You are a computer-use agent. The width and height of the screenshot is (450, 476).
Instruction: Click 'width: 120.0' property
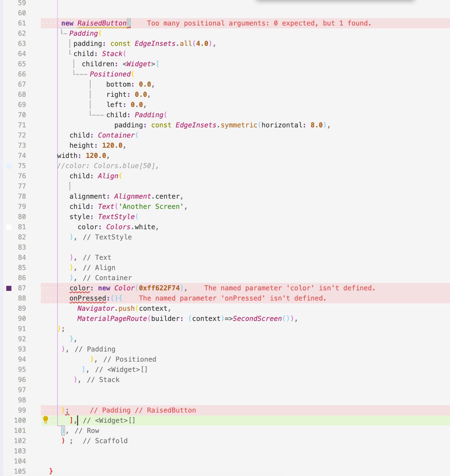(x=82, y=155)
